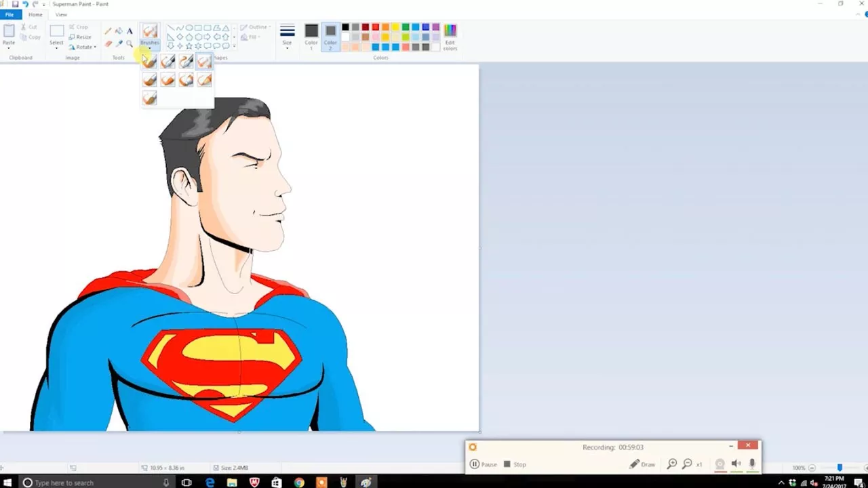Select the Text tool
Viewport: 868px width, 488px height.
click(x=130, y=31)
